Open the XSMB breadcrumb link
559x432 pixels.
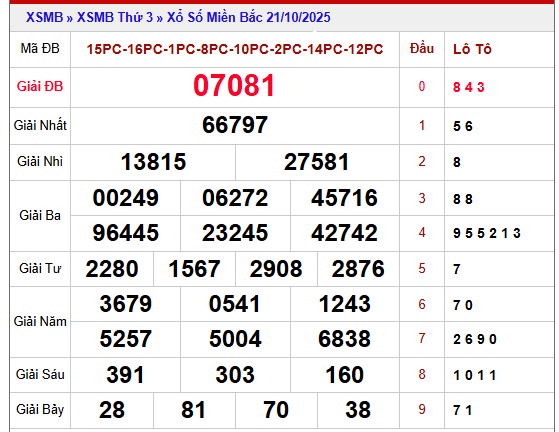tap(44, 17)
